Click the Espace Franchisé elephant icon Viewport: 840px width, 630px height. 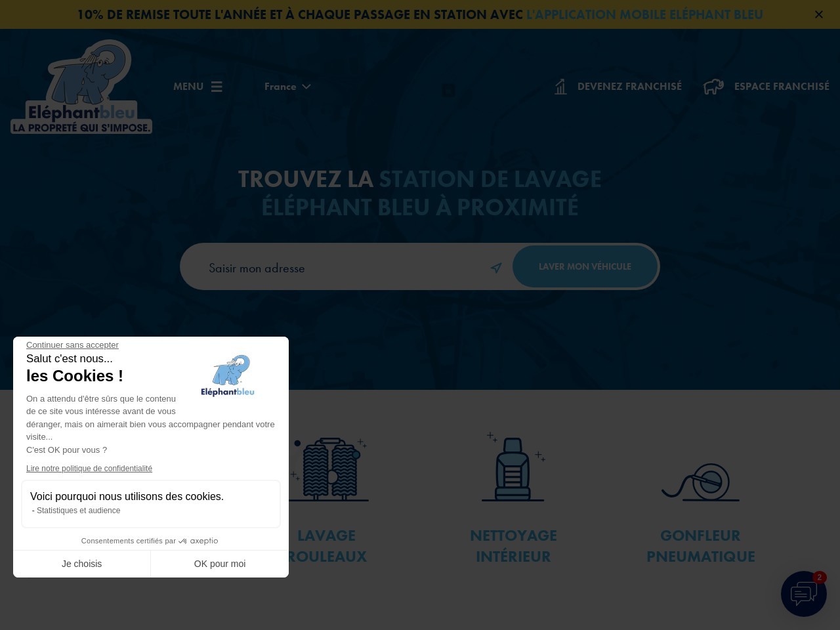tap(713, 87)
